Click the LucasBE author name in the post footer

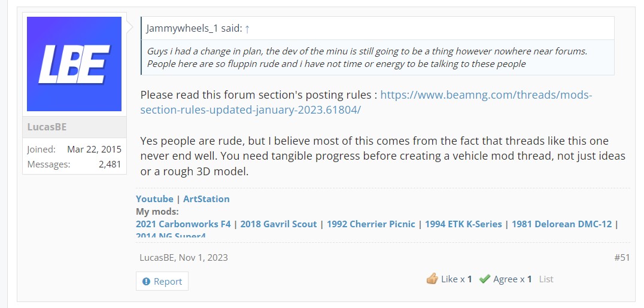pyautogui.click(x=157, y=258)
